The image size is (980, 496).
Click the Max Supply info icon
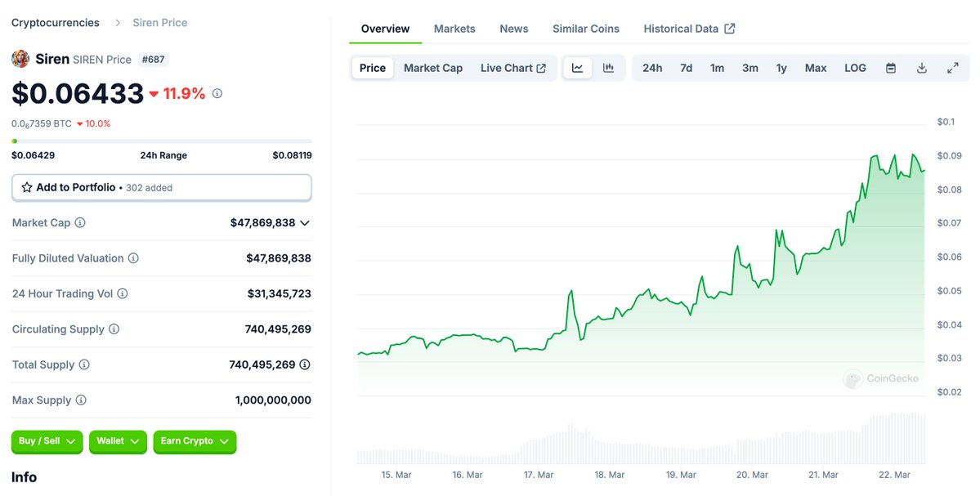tap(81, 400)
